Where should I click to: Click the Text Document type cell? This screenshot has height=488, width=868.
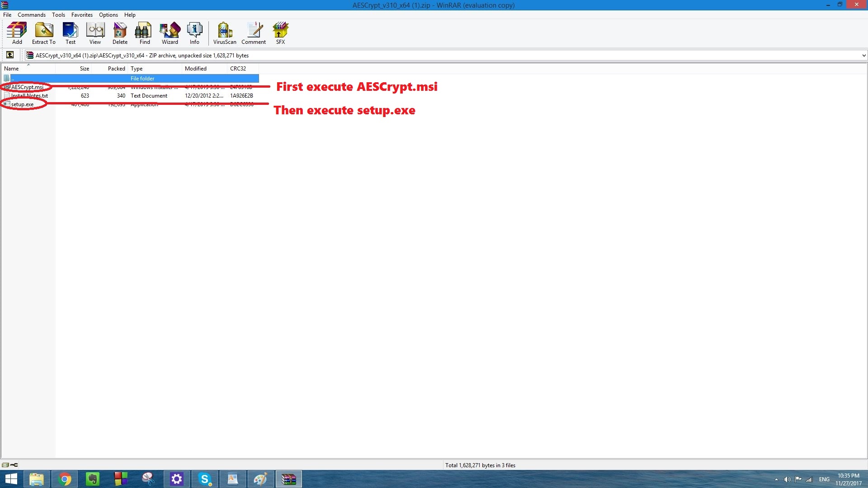pyautogui.click(x=149, y=96)
